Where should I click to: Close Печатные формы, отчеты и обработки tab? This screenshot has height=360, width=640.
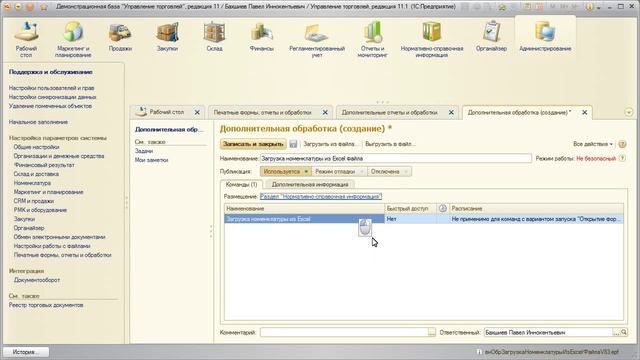pyautogui.click(x=325, y=112)
